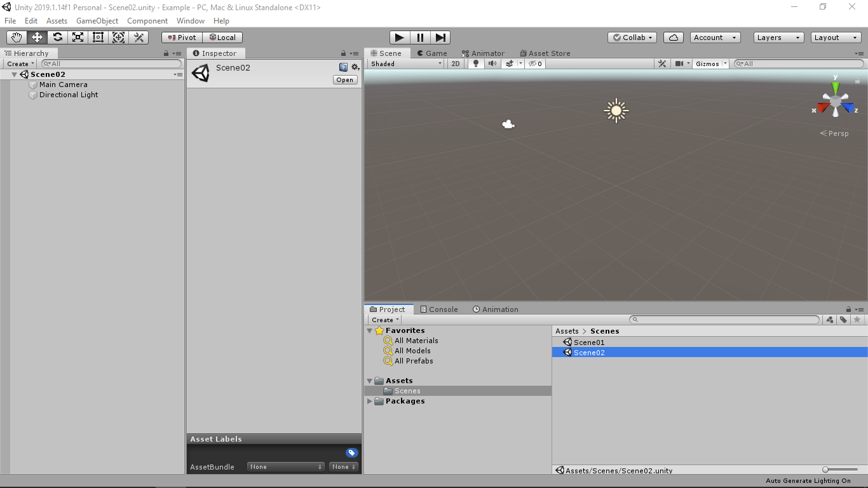
Task: Select the Move tool
Action: click(x=36, y=37)
